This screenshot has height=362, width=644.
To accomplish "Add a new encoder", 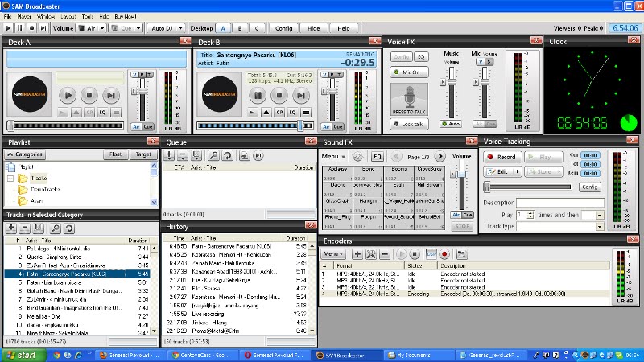I will tap(357, 254).
